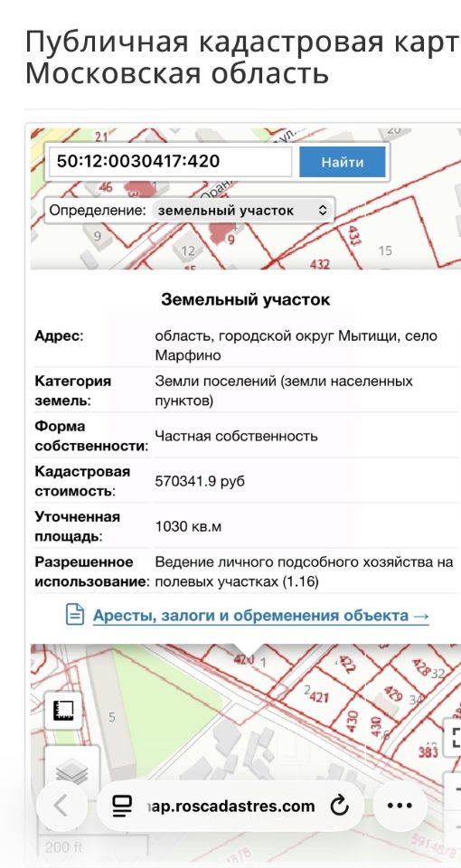Screen dimensions: 461x868
Task: Open the browser three-dots menu
Action: coord(400,806)
